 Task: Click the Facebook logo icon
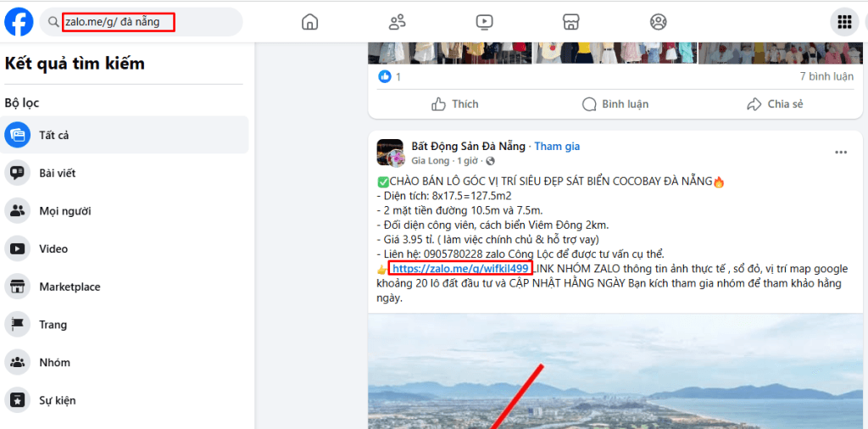pos(19,22)
